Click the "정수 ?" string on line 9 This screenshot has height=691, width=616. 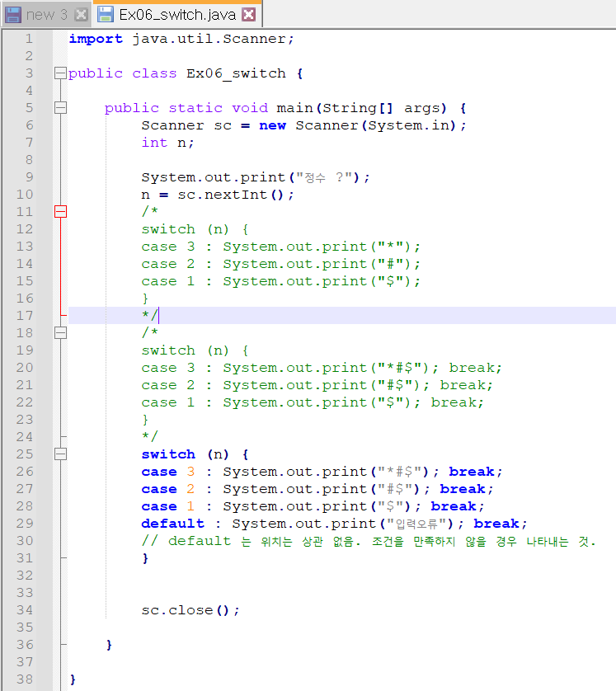(x=324, y=177)
